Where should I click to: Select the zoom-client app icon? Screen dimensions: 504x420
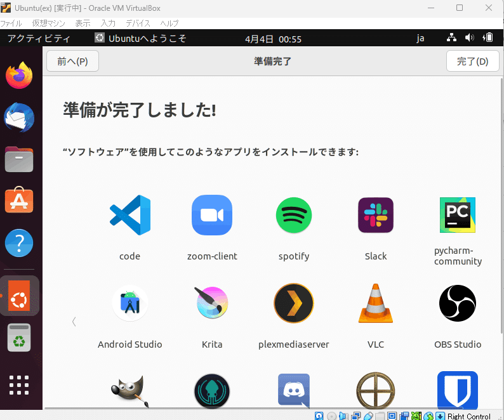tap(212, 215)
